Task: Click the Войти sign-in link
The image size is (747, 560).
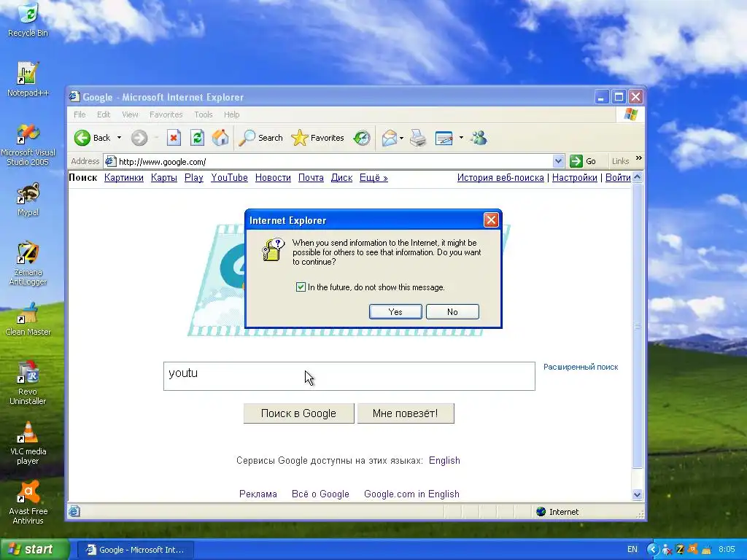Action: click(618, 178)
